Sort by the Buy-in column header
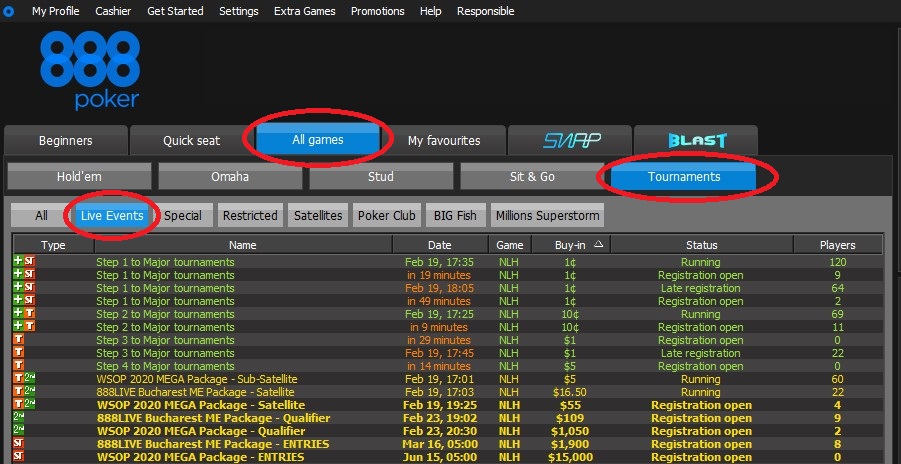This screenshot has width=901, height=464. point(571,245)
